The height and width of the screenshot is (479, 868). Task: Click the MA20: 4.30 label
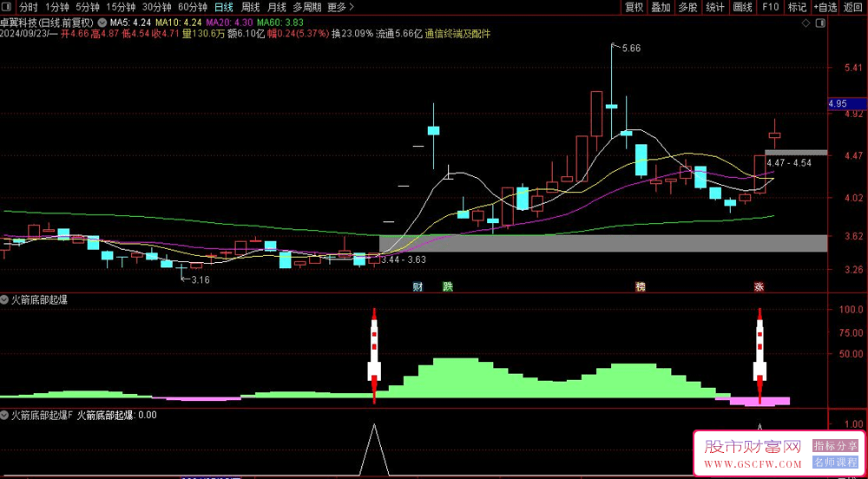229,23
